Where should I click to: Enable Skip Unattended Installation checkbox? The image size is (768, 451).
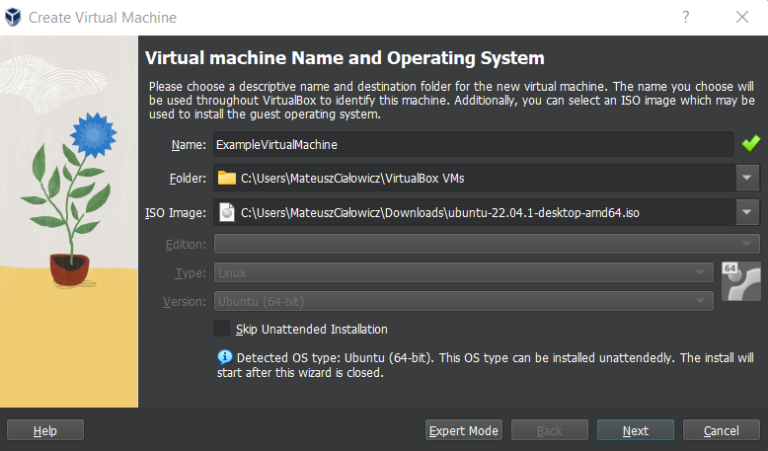(222, 329)
